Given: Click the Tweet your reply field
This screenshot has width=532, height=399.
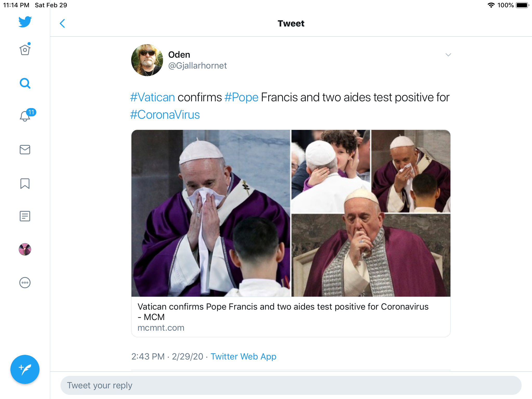Looking at the screenshot, I should [x=291, y=385].
